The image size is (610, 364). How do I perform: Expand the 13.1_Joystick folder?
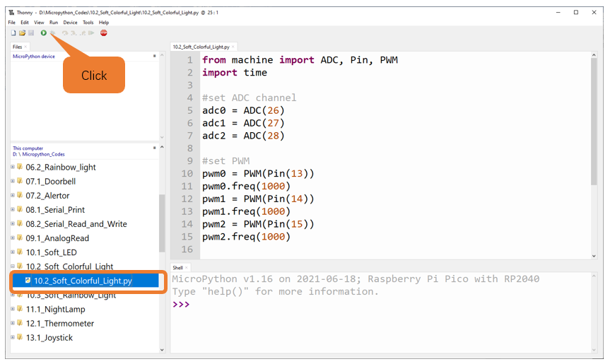[x=13, y=337]
